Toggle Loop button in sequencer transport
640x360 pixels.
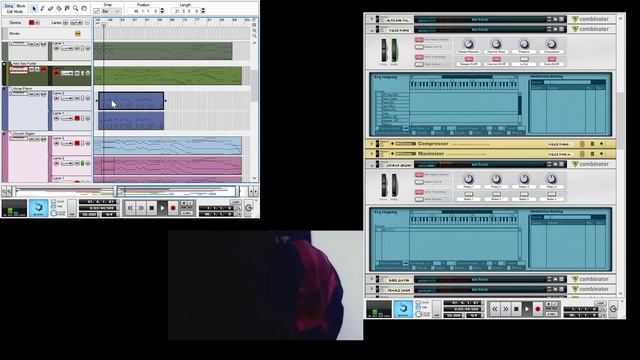[236, 202]
